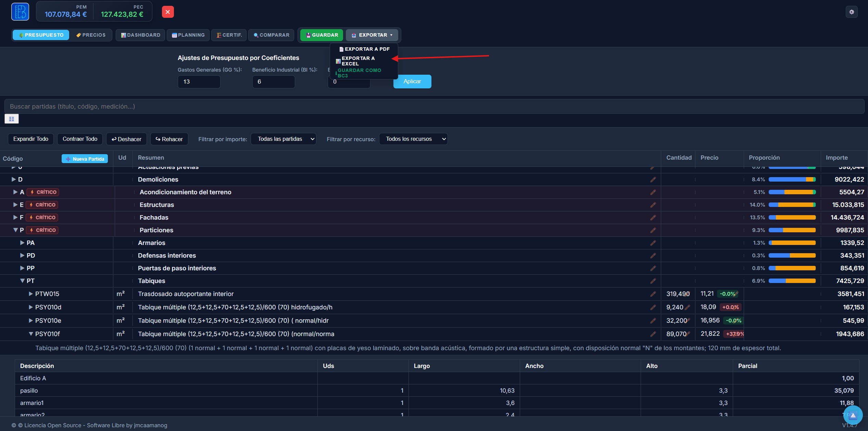Open the Filtrar por importe dropdown

[x=284, y=139]
